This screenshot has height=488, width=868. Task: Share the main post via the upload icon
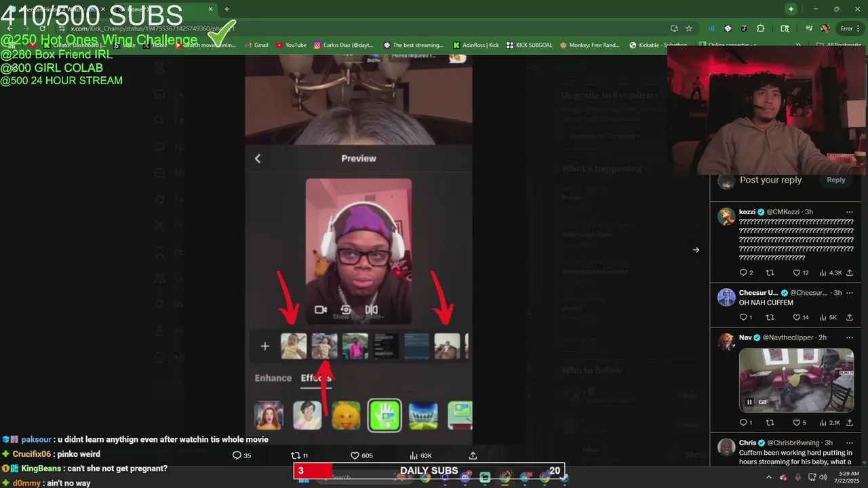(x=473, y=455)
